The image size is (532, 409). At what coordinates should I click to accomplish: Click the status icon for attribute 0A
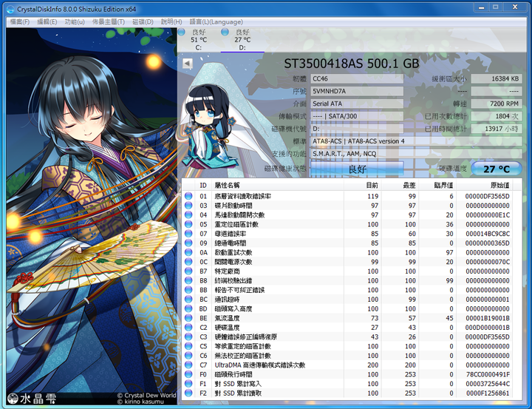(x=188, y=252)
